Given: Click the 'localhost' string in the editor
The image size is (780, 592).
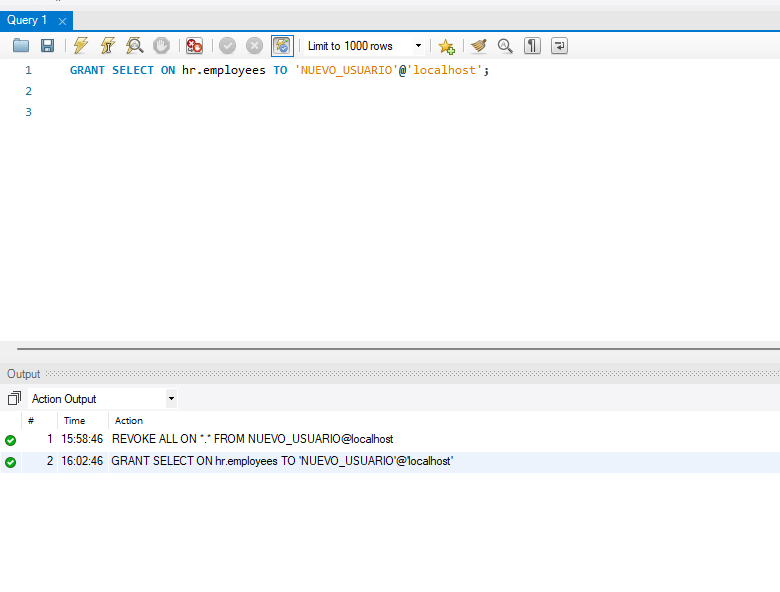Looking at the screenshot, I should [445, 70].
